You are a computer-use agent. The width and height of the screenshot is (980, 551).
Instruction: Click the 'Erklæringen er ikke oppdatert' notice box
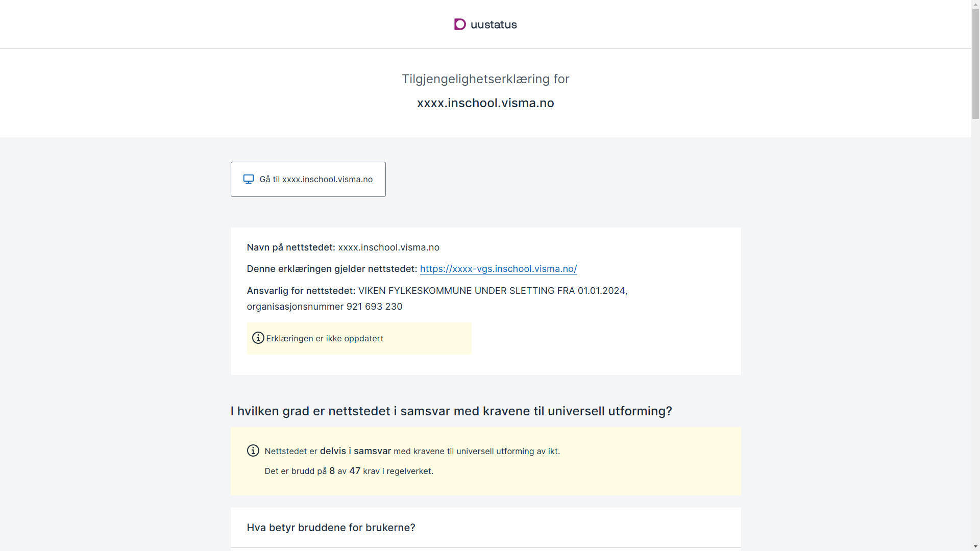[x=359, y=338]
